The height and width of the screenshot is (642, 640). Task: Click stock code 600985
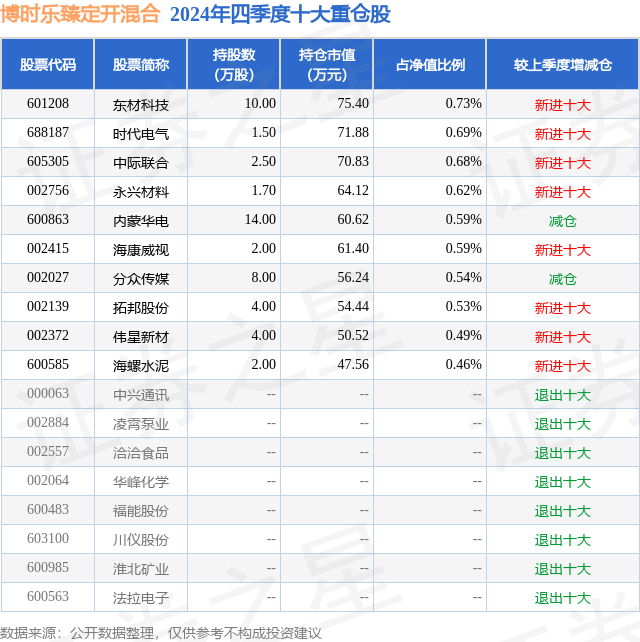pyautogui.click(x=48, y=567)
